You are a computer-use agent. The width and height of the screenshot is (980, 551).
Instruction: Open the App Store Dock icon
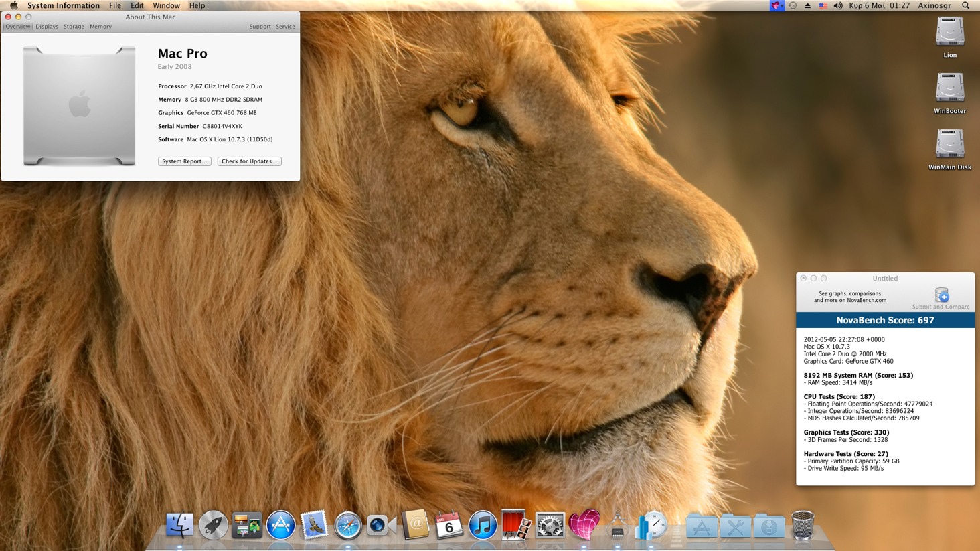click(281, 525)
